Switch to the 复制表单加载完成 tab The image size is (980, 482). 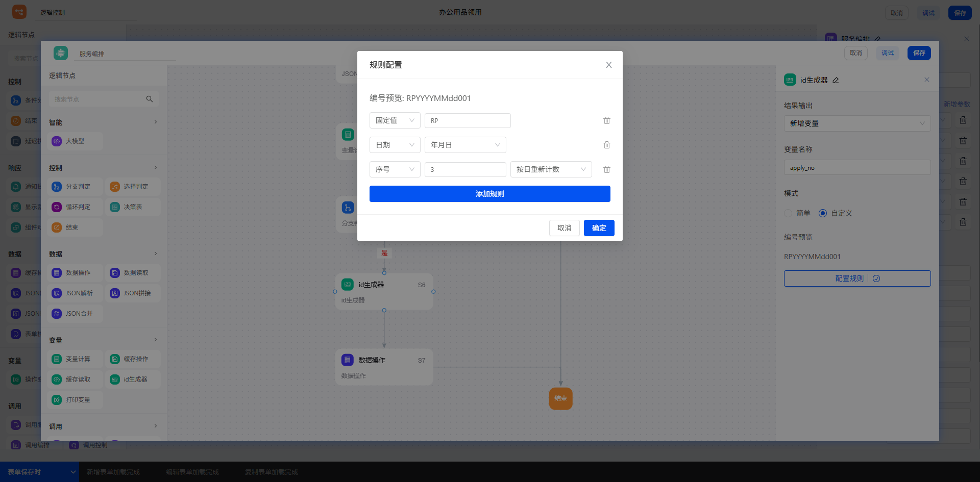click(x=272, y=472)
